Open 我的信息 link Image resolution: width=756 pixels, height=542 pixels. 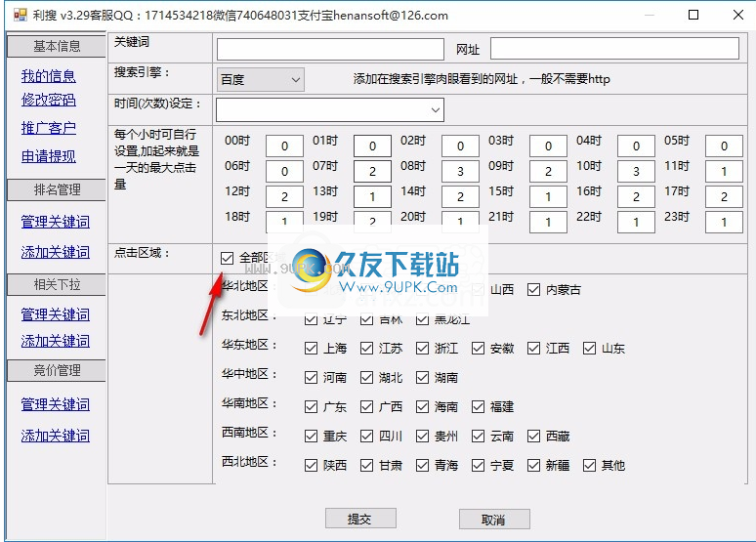click(48, 76)
